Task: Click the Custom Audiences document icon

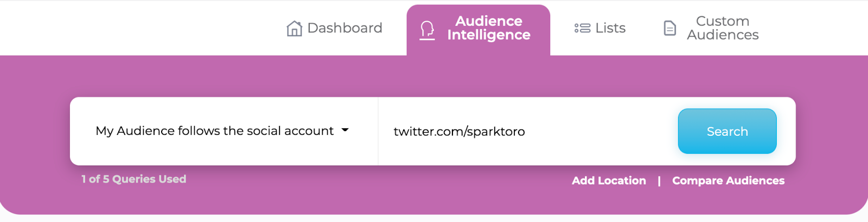Action: pos(670,28)
